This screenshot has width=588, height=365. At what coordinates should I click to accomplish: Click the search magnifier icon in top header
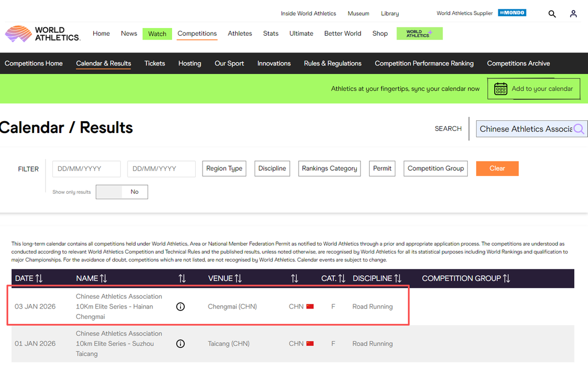point(552,14)
